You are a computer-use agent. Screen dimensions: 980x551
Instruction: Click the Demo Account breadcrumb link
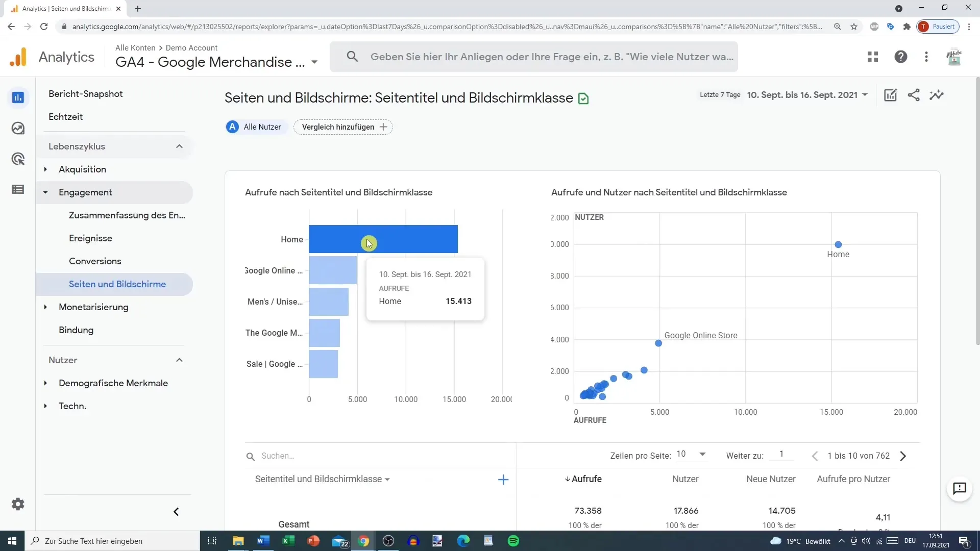coord(191,47)
